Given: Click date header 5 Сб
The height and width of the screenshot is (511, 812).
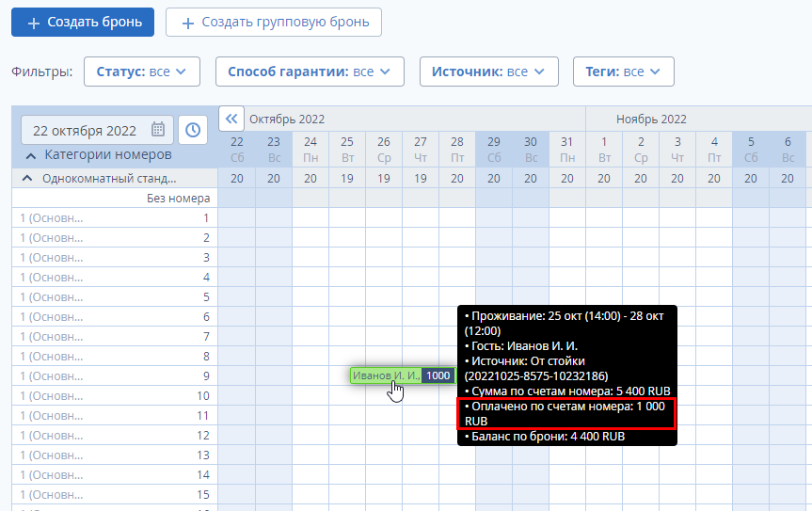Looking at the screenshot, I should click(x=751, y=149).
